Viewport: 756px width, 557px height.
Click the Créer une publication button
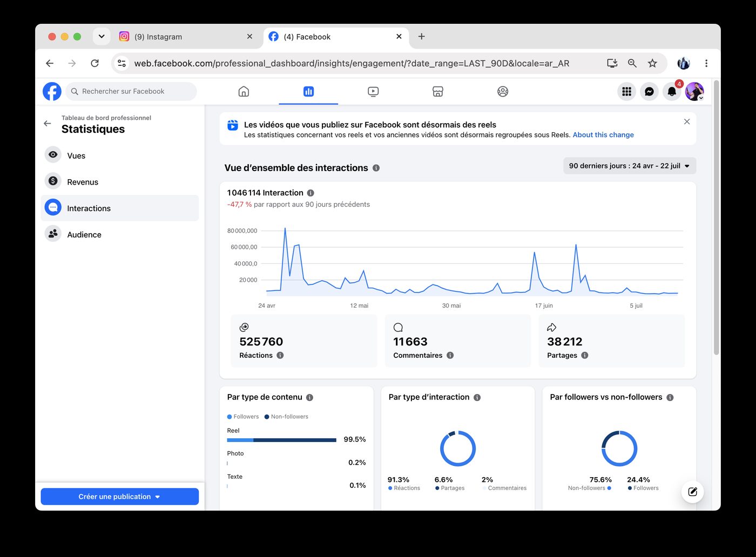tap(120, 497)
